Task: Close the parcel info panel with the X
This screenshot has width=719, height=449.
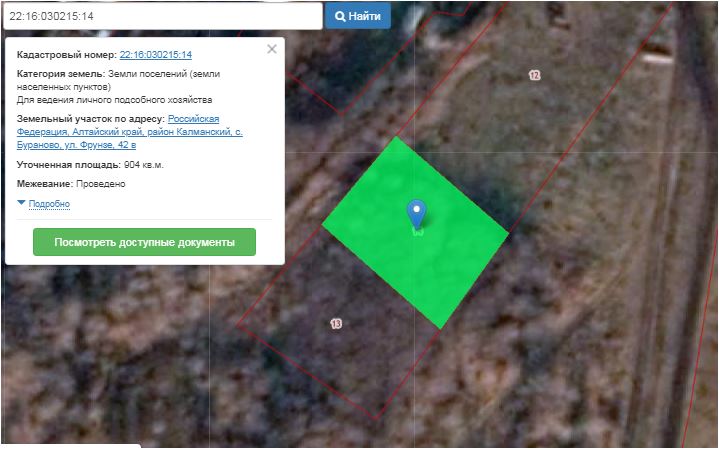Action: (272, 49)
